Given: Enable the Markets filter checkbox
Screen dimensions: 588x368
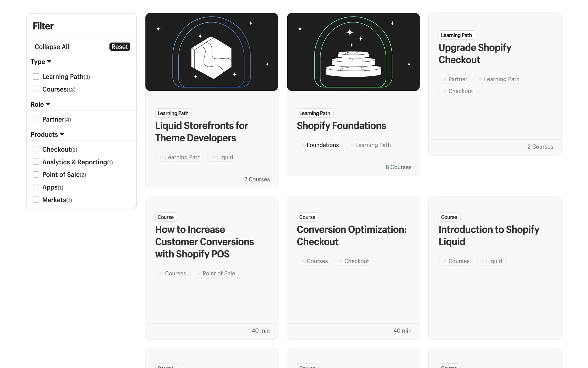Looking at the screenshot, I should coord(36,200).
